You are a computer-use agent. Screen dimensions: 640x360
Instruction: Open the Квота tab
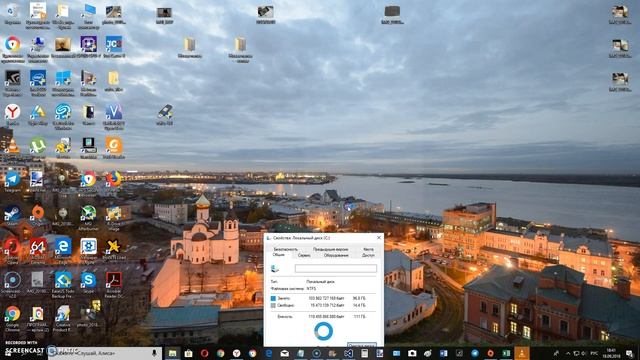368,249
